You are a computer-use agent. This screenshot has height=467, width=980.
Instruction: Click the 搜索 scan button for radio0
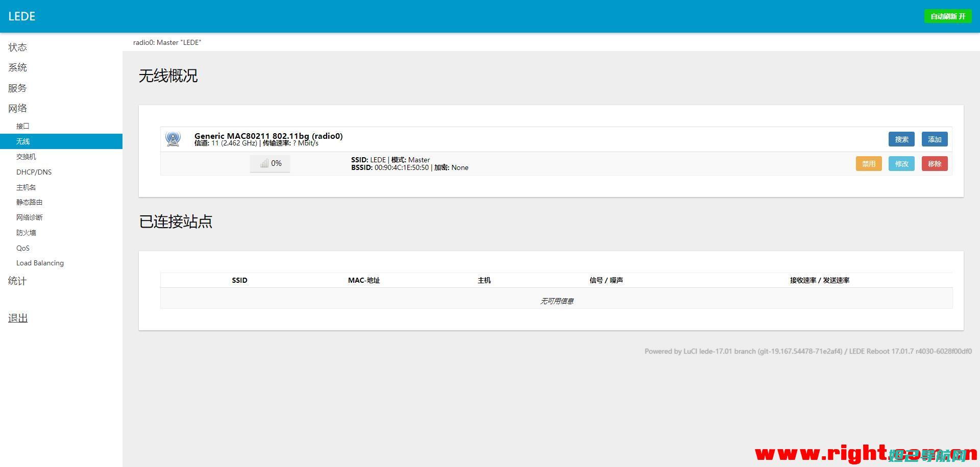click(x=901, y=139)
